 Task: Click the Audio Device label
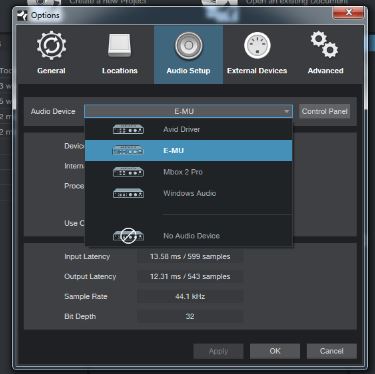pos(53,112)
